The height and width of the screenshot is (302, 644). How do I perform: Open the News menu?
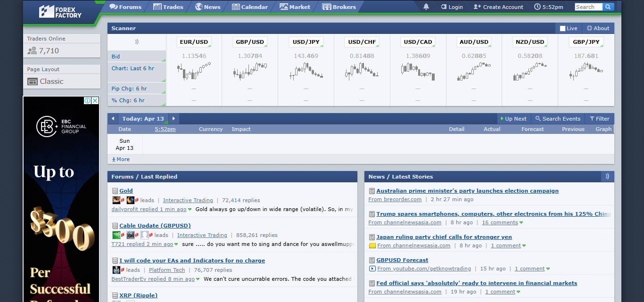tap(208, 7)
